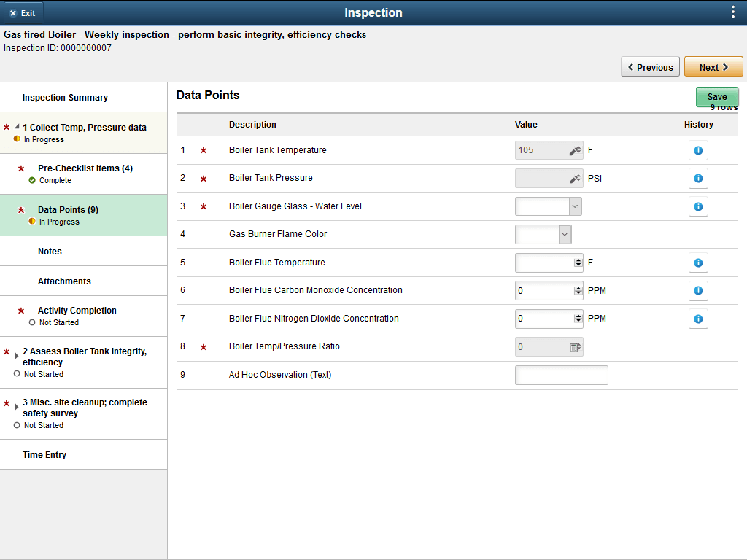Open the three-dot actions menu in header

[x=732, y=12]
